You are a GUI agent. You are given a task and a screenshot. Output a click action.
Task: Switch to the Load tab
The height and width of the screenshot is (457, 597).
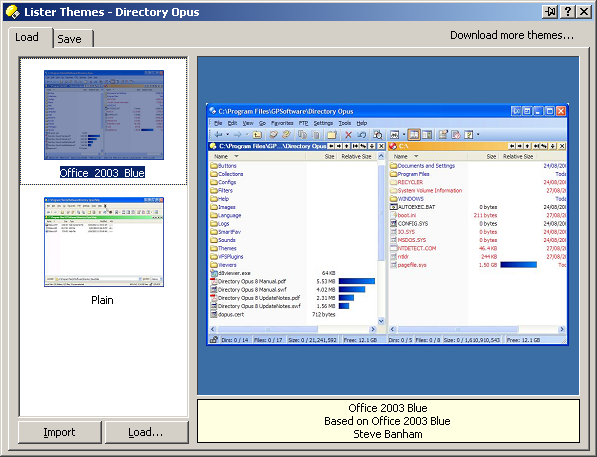tap(27, 37)
